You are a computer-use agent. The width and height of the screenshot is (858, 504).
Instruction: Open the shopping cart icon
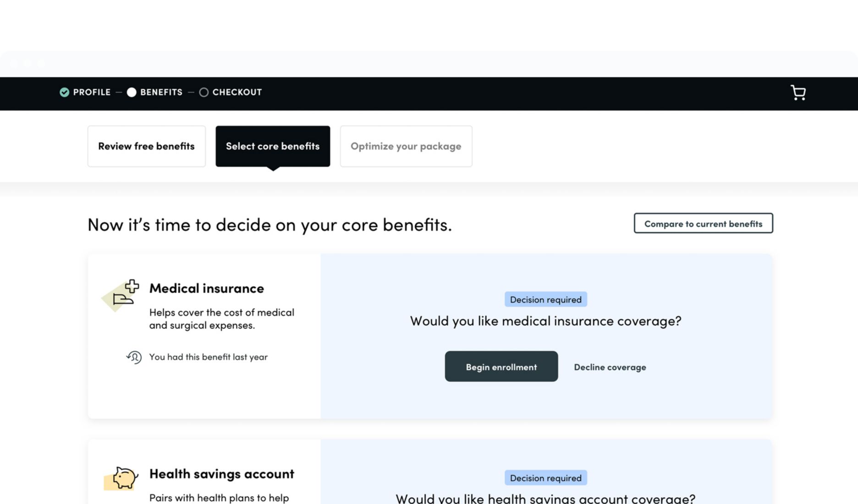click(x=798, y=93)
